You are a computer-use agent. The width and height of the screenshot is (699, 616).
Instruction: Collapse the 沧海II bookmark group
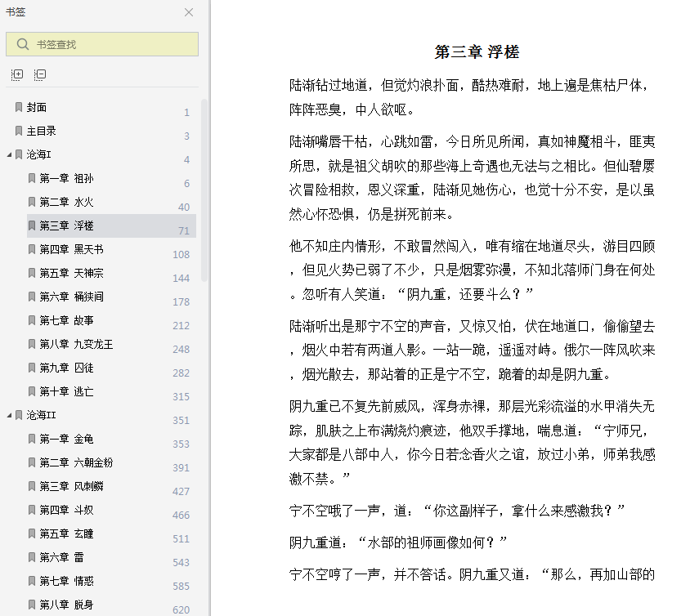pos(9,415)
